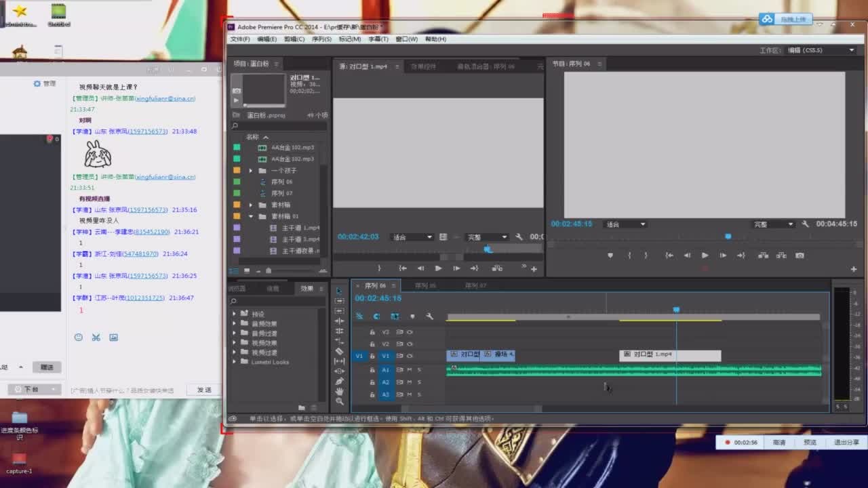Open Program monitor playback resolution 完整 dropdown
The image size is (868, 488).
(x=772, y=224)
